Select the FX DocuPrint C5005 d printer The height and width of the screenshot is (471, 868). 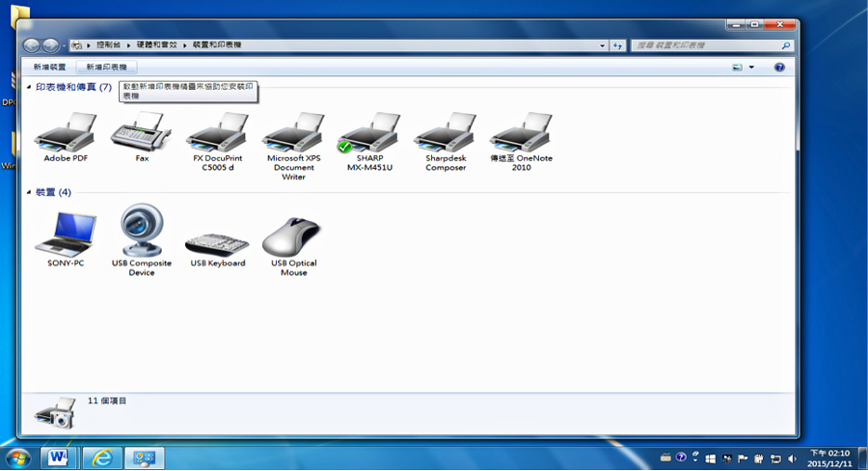218,141
